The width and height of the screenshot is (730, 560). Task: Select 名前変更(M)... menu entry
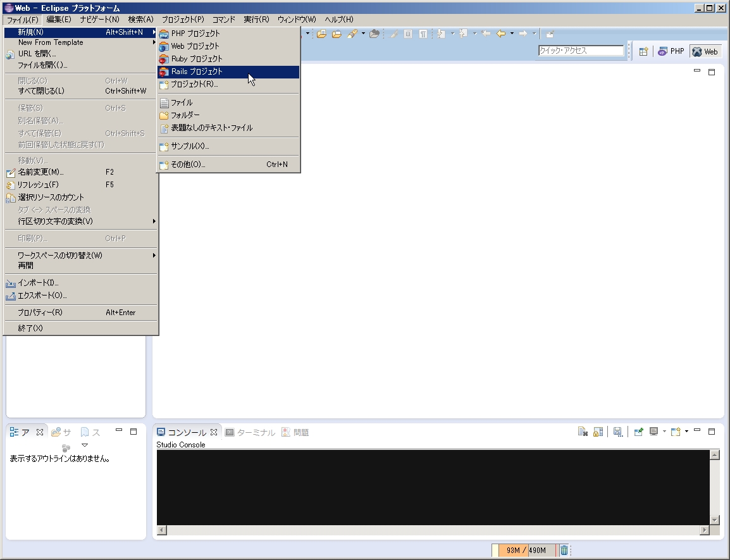click(81, 172)
